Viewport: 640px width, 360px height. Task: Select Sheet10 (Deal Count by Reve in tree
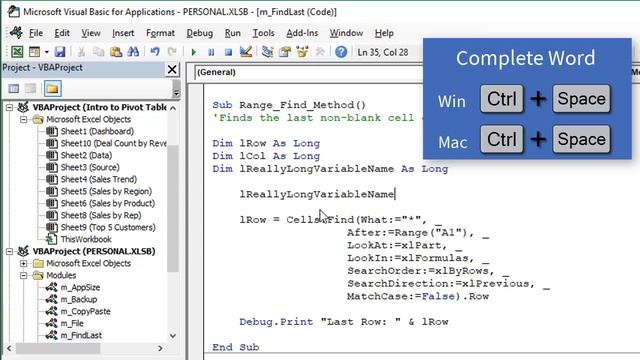coord(113,143)
